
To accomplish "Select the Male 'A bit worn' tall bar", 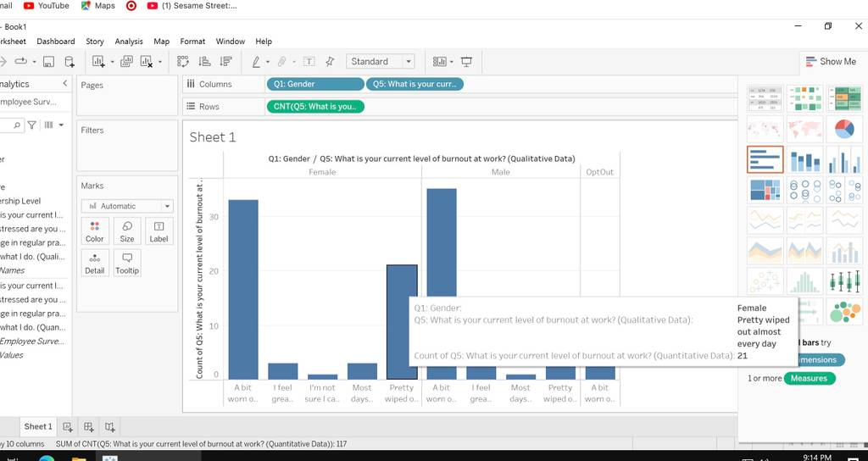I will coord(441,242).
